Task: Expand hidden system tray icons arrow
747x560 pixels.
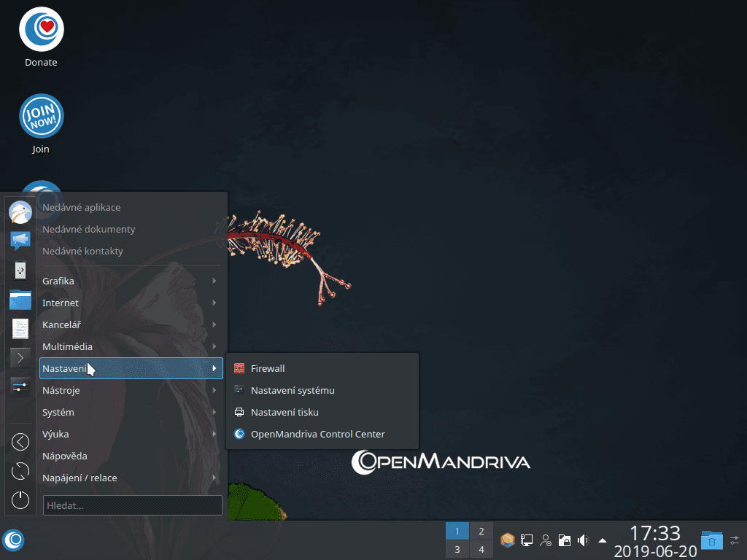Action: click(x=602, y=540)
